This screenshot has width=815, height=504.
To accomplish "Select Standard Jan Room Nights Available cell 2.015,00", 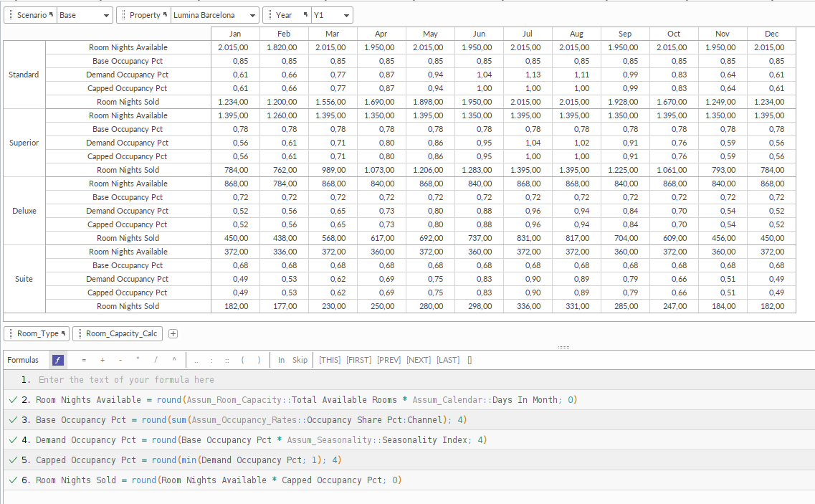I will [x=235, y=47].
